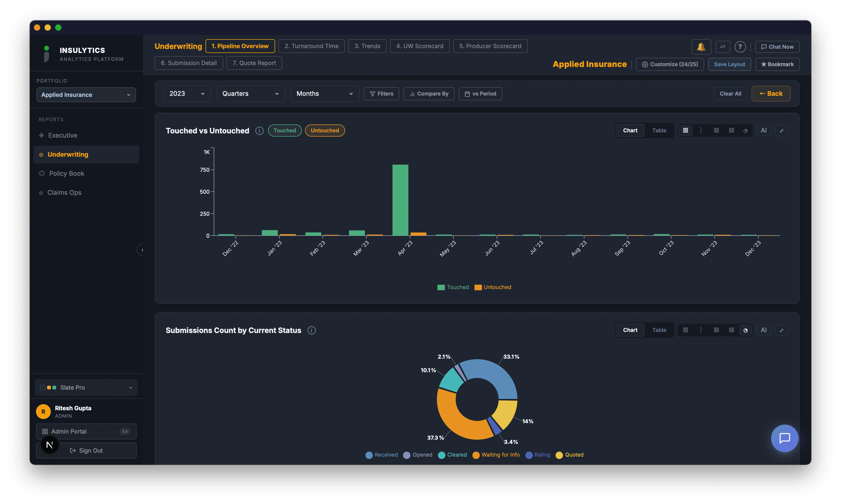841x504 pixels.
Task: Open the 2023 year dropdown
Action: (x=187, y=94)
